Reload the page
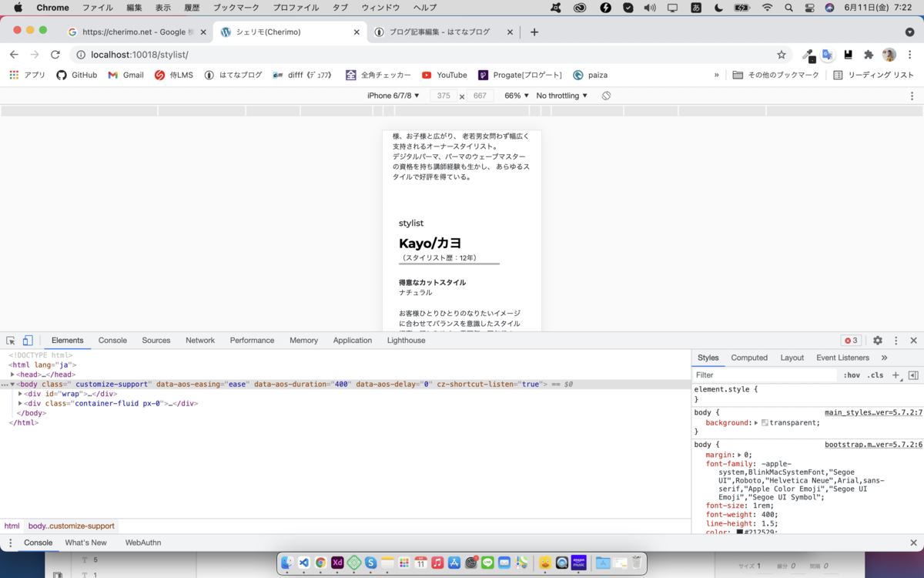 [x=55, y=55]
